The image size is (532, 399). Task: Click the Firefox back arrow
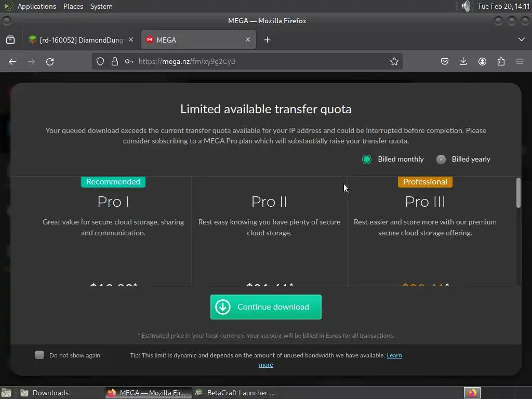tap(12, 61)
